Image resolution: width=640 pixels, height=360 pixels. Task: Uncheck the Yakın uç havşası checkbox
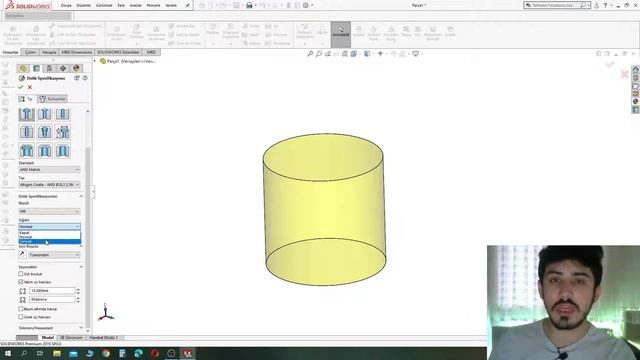tap(21, 282)
